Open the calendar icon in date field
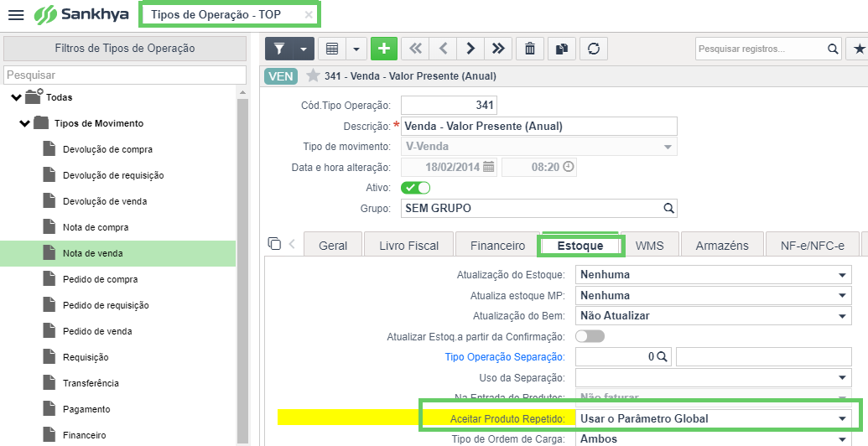The width and height of the screenshot is (868, 446). (x=488, y=167)
